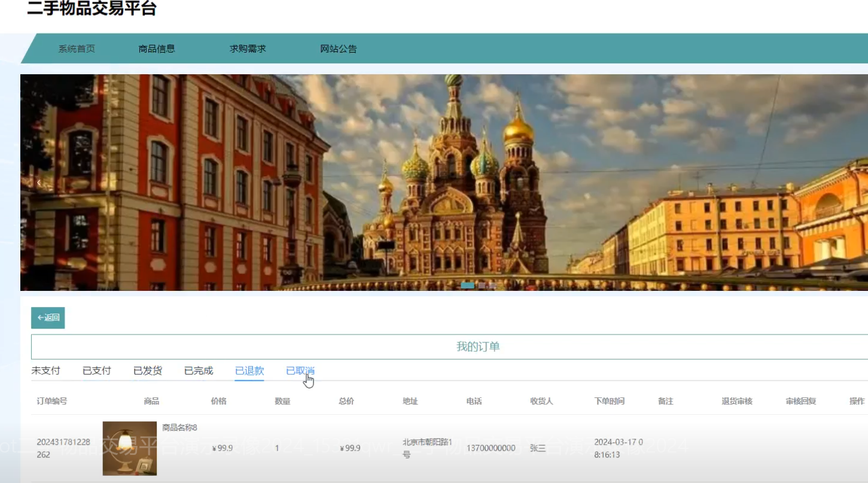Click the active teal carousel indicator dot
This screenshot has width=868, height=483.
click(x=469, y=286)
